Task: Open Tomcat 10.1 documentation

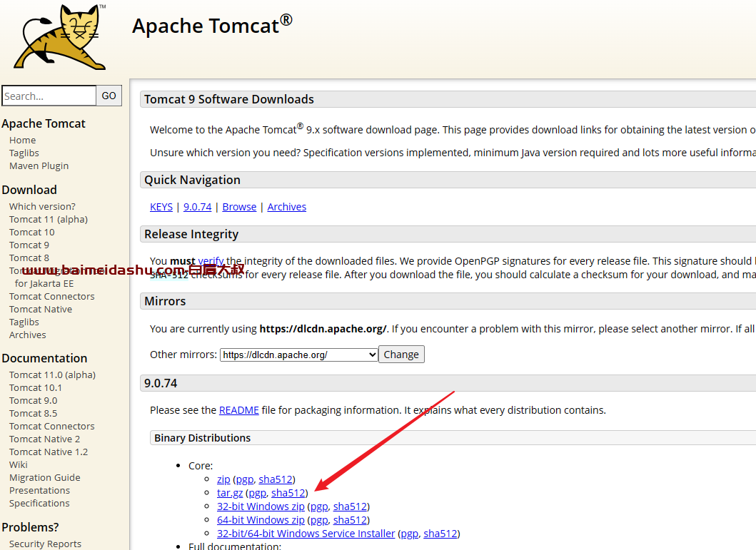Action: [x=36, y=388]
